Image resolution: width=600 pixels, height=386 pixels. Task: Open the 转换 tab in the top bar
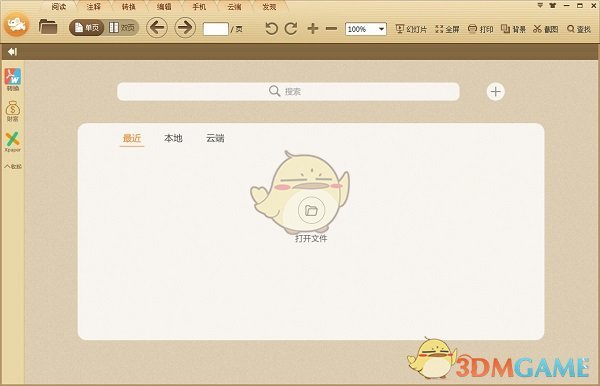pyautogui.click(x=129, y=7)
